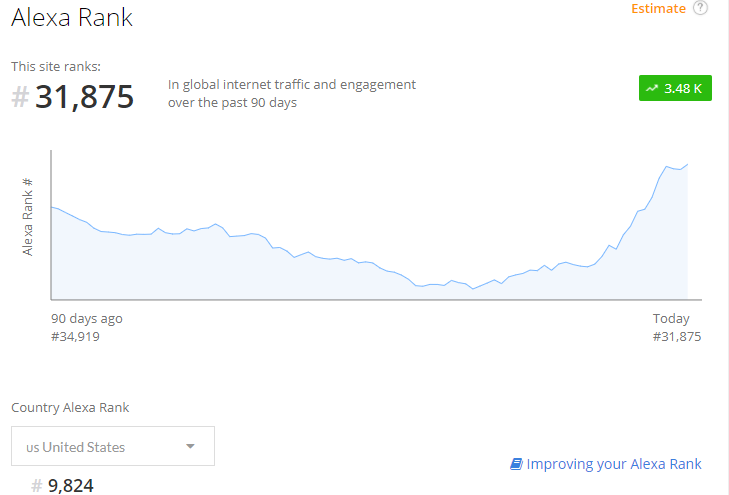Viewport: 729px width, 495px height.
Task: Click the help question mark icon
Action: click(x=701, y=8)
